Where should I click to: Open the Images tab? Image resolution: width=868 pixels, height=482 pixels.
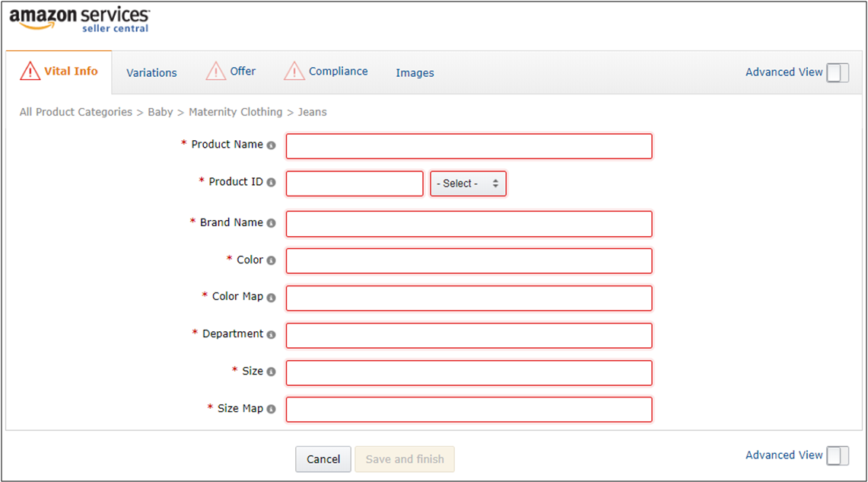[x=415, y=73]
